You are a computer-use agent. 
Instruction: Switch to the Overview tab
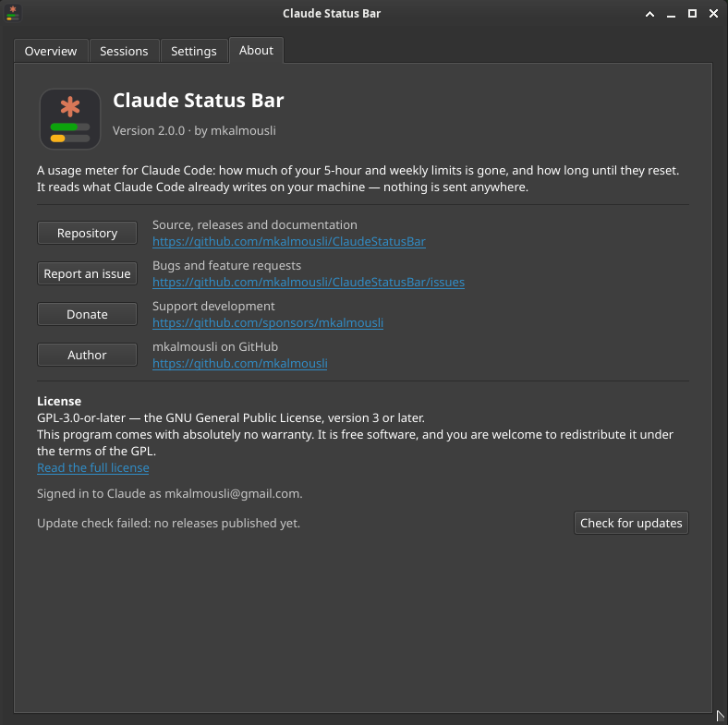pyautogui.click(x=51, y=51)
